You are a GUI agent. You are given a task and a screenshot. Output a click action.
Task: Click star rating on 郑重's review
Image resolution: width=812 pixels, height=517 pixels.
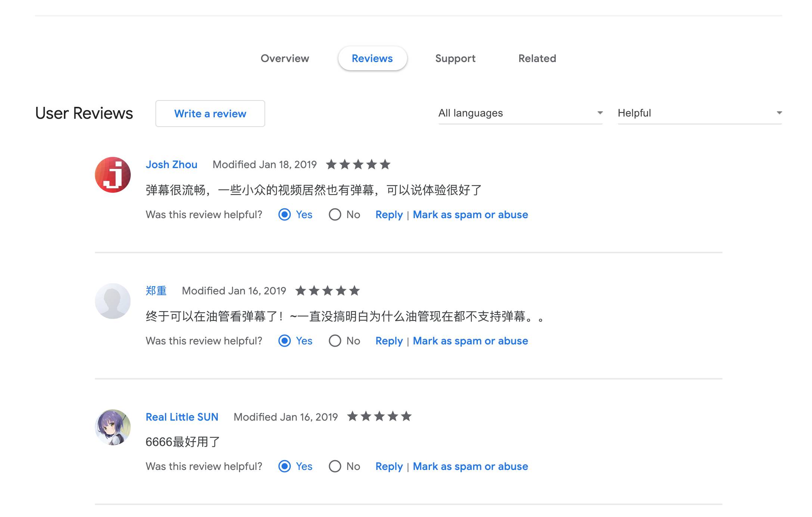327,291
